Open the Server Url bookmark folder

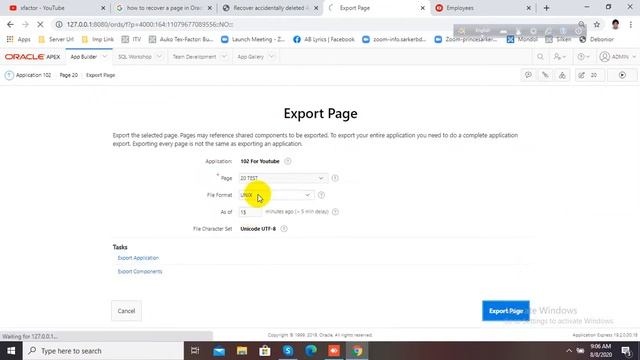pos(56,39)
